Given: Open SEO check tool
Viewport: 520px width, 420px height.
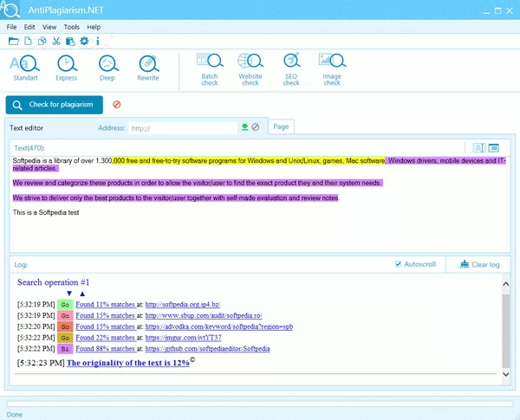Looking at the screenshot, I should [x=291, y=69].
